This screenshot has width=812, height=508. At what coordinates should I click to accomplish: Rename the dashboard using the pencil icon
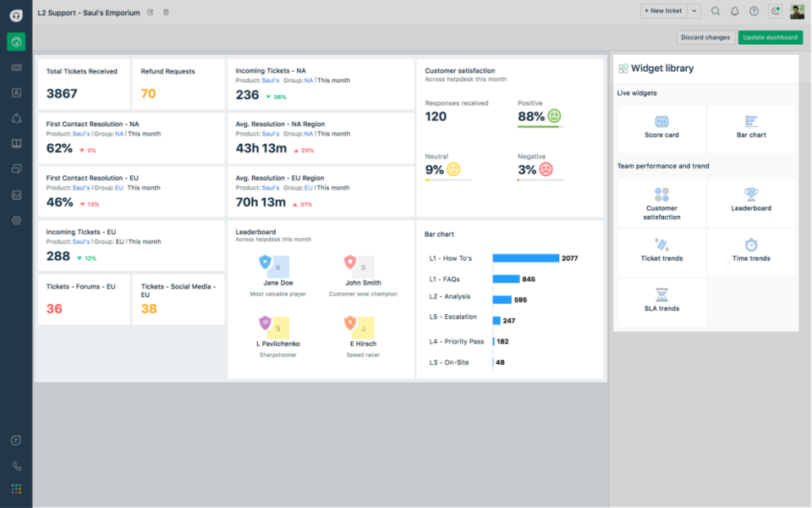click(x=151, y=12)
